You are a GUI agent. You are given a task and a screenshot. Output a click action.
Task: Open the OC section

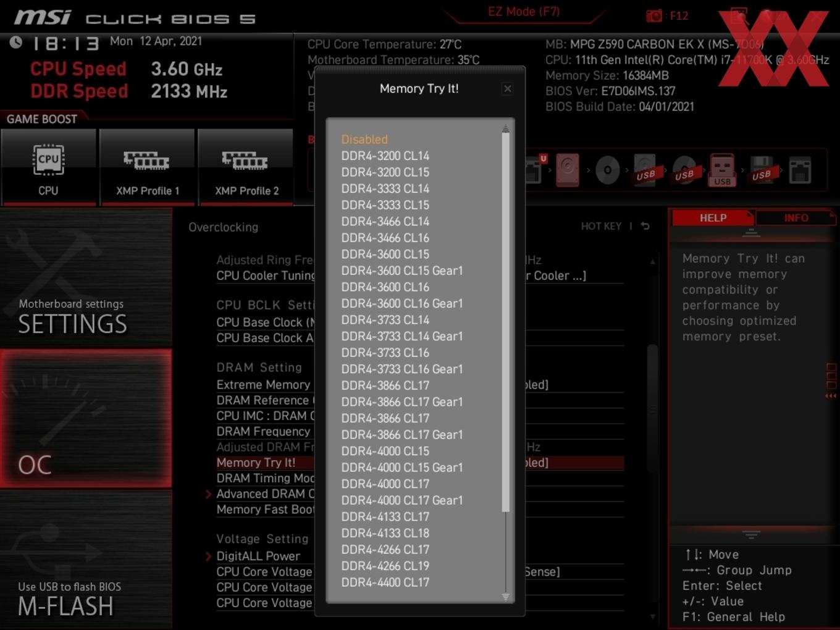[86, 418]
